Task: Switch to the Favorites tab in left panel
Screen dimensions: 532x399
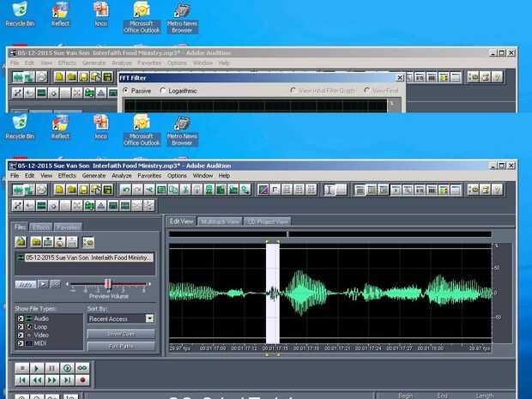Action: click(x=68, y=227)
